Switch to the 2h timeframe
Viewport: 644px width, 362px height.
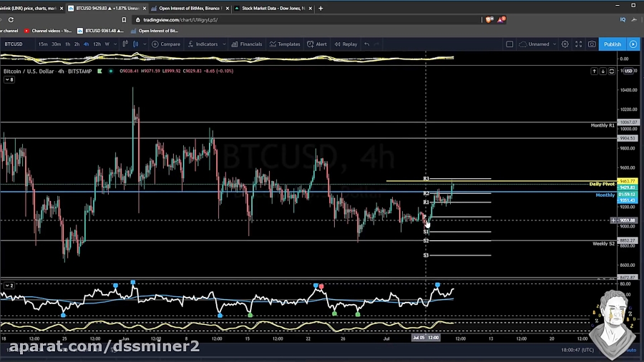(77, 44)
